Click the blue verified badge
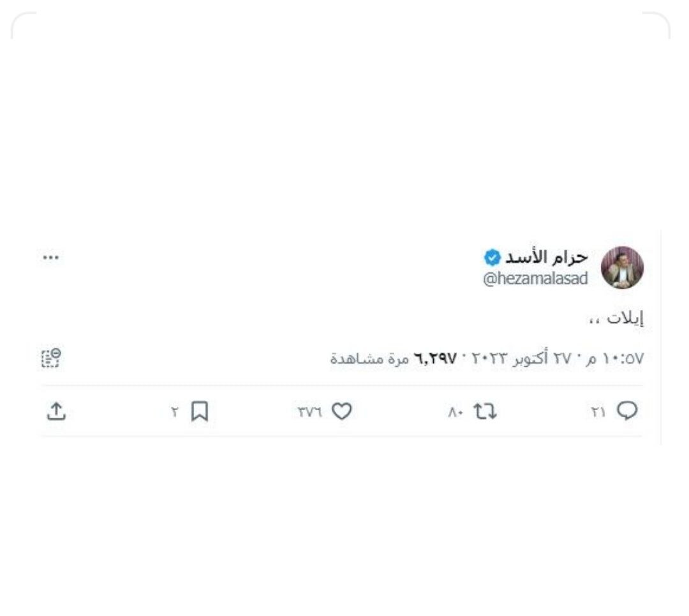Image resolution: width=689 pixels, height=616 pixels. (492, 258)
